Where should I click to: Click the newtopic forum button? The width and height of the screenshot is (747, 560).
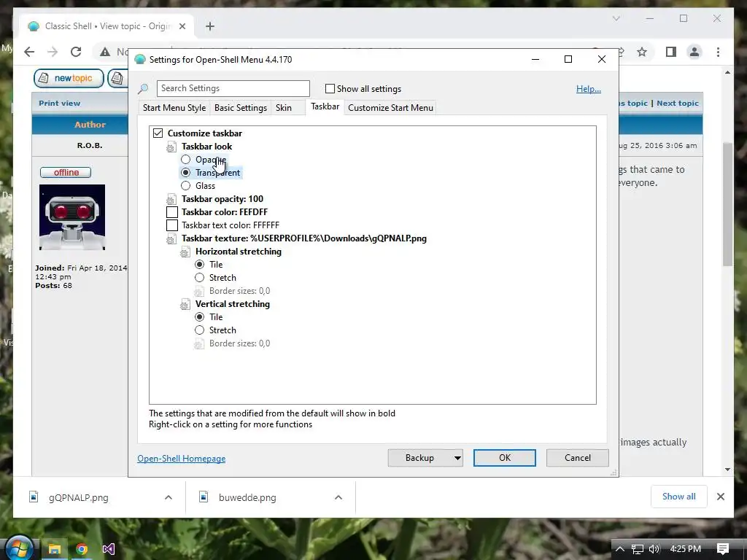(69, 78)
